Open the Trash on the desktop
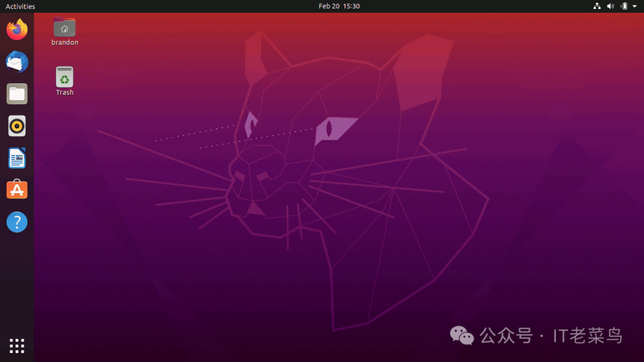Viewport: 644px width, 362px height. point(64,76)
